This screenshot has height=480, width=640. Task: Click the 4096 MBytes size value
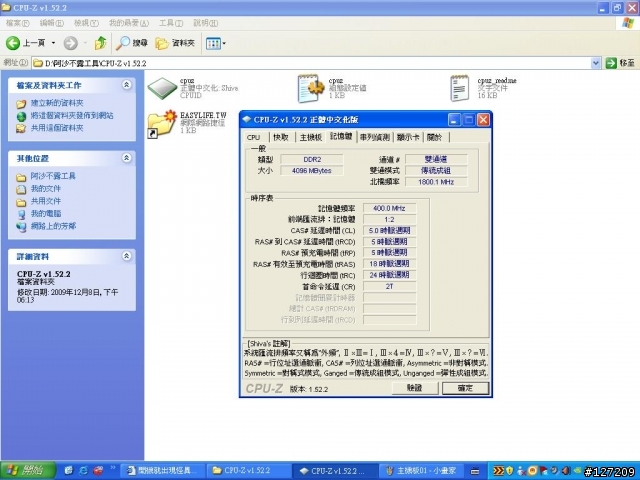[312, 171]
